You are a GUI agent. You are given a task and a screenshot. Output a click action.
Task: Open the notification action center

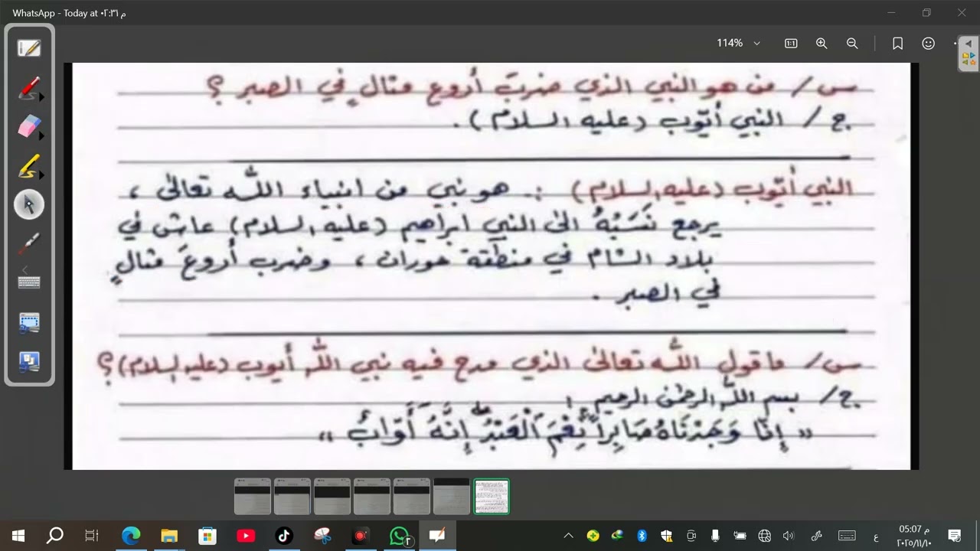pos(955,536)
